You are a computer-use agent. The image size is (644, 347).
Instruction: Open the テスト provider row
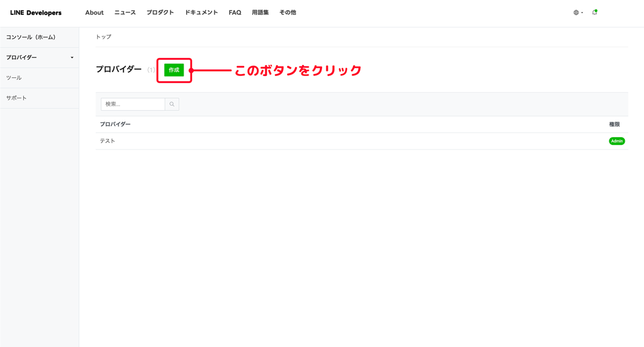click(362, 141)
